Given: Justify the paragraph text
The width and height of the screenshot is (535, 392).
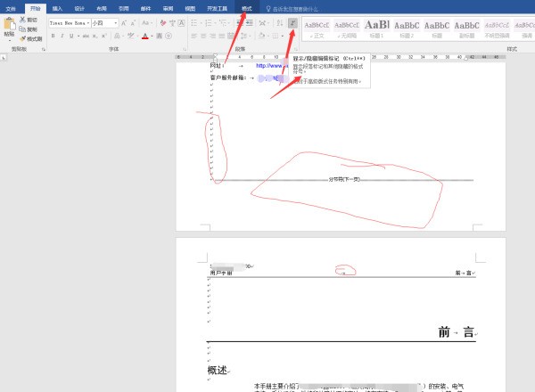Looking at the screenshot, I should pos(222,36).
